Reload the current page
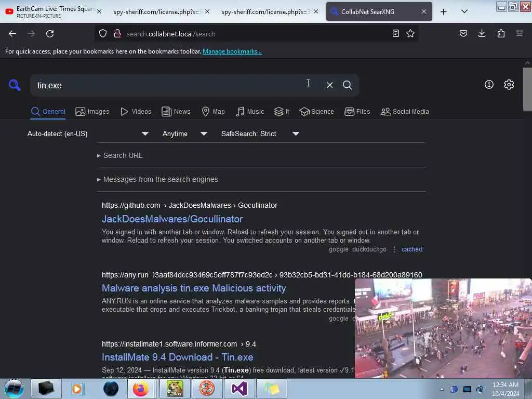 click(x=50, y=34)
